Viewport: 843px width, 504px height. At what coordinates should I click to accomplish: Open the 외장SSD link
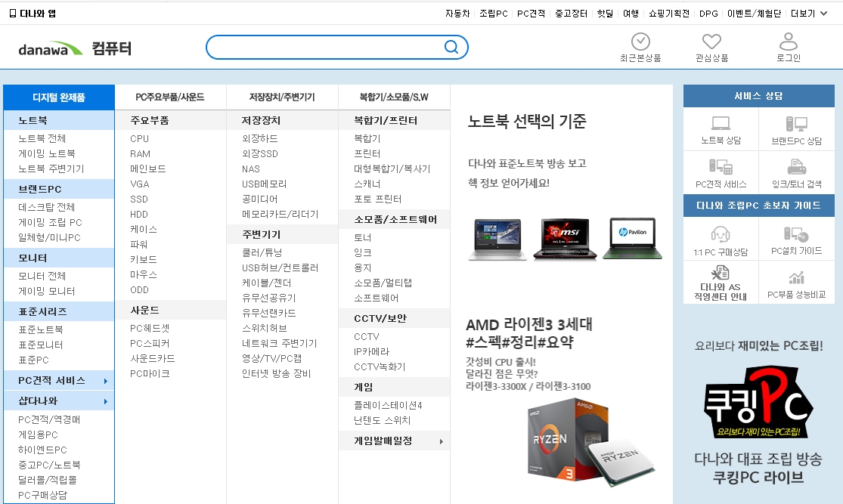coord(259,153)
